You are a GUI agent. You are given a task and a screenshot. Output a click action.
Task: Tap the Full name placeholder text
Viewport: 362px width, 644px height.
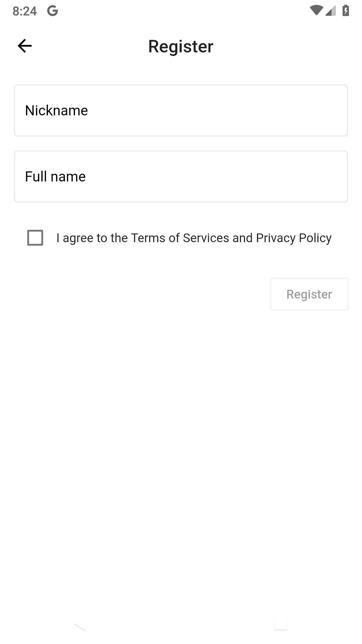pyautogui.click(x=55, y=176)
